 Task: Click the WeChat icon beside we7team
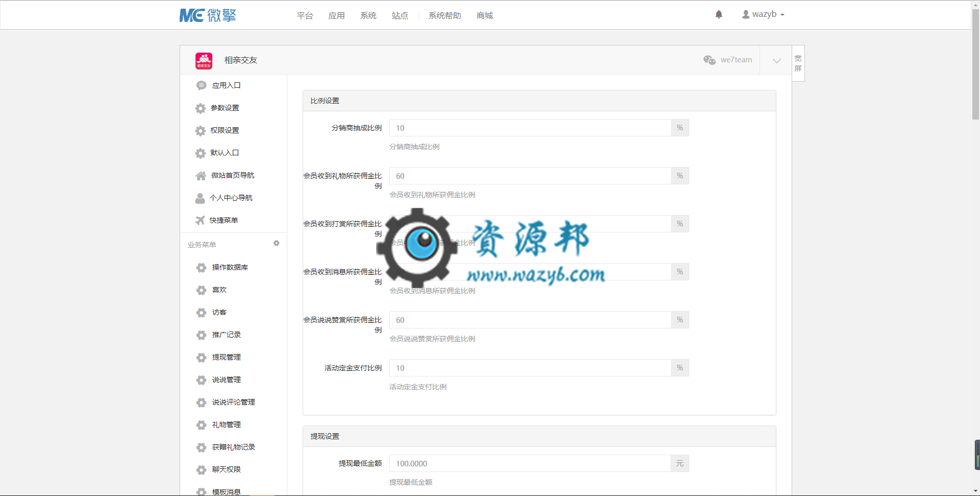click(x=709, y=60)
